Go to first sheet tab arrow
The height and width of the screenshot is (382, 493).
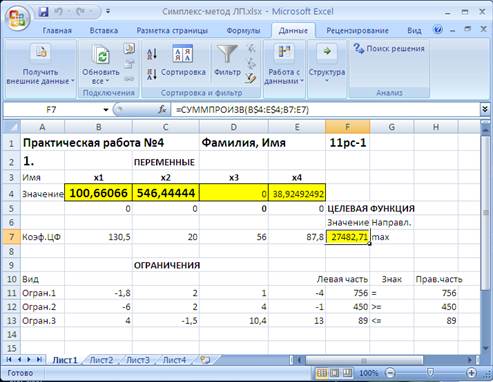pos(9,359)
